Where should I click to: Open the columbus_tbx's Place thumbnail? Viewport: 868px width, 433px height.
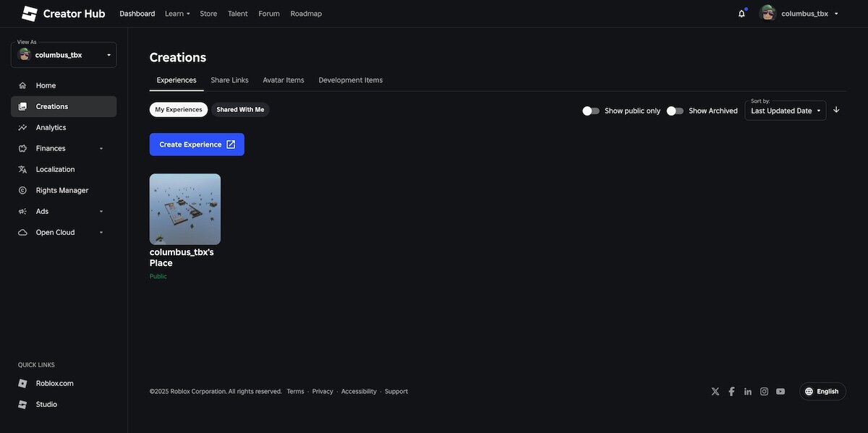click(x=185, y=209)
